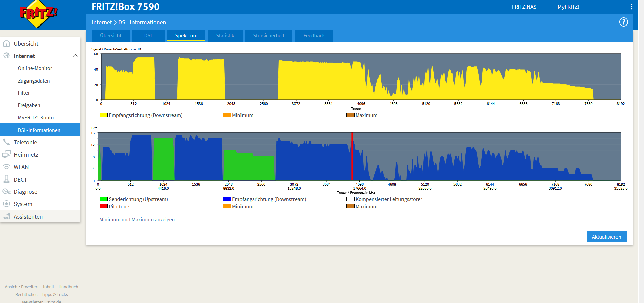Click the Aktualisieren button
644x303 pixels.
tap(606, 237)
